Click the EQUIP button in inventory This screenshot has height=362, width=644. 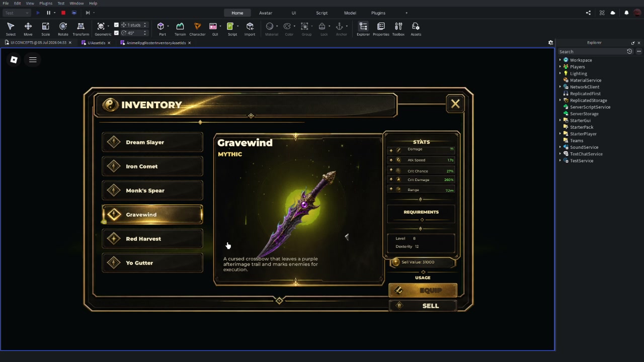point(423,290)
